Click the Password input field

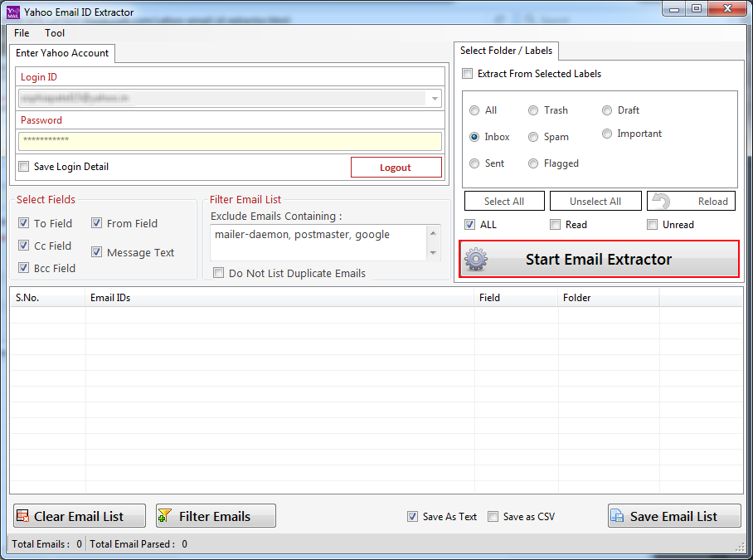click(x=230, y=141)
